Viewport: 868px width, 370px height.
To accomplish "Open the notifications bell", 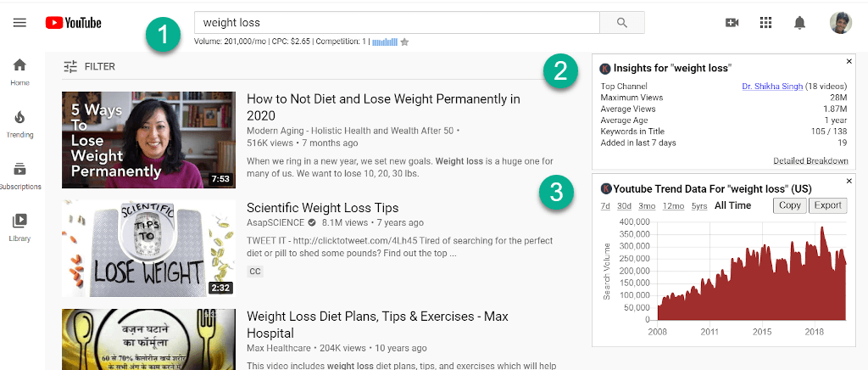I will 799,23.
